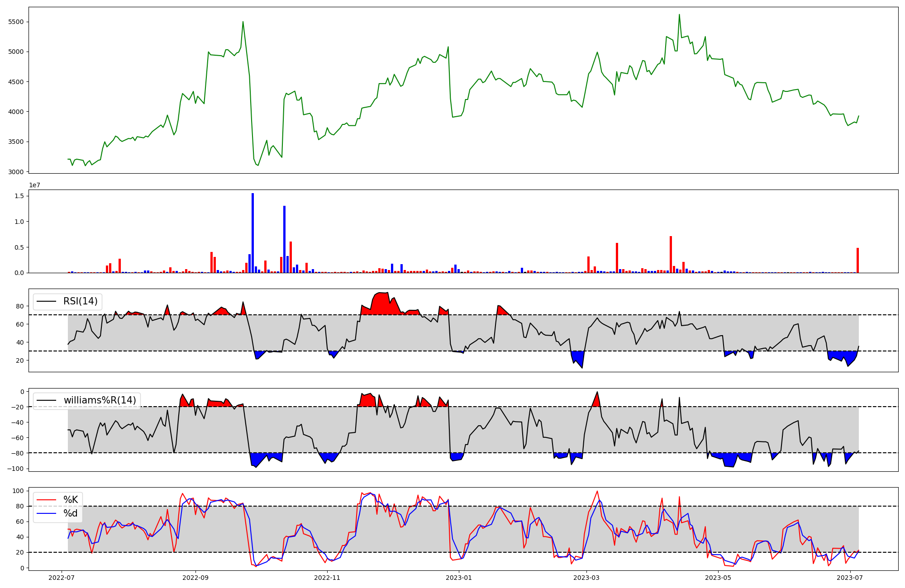Click the %K legend entry

pyautogui.click(x=71, y=500)
